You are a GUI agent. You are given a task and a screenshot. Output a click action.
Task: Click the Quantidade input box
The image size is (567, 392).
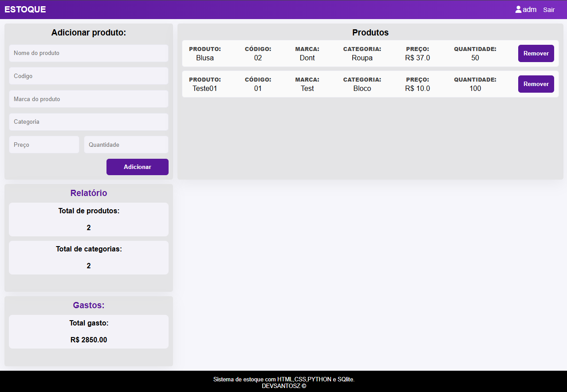point(126,145)
